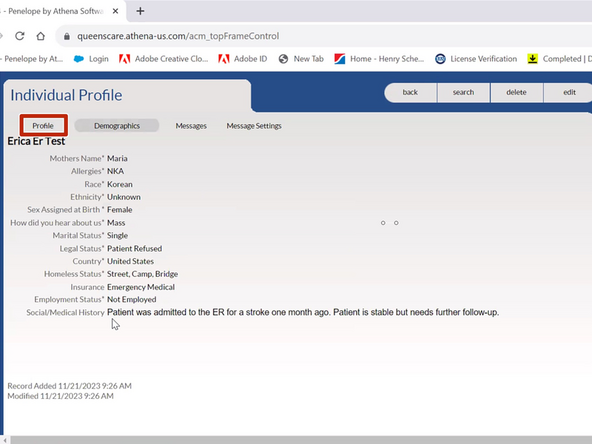
Task: Click the Ethnicity value Unknown
Action: [124, 197]
